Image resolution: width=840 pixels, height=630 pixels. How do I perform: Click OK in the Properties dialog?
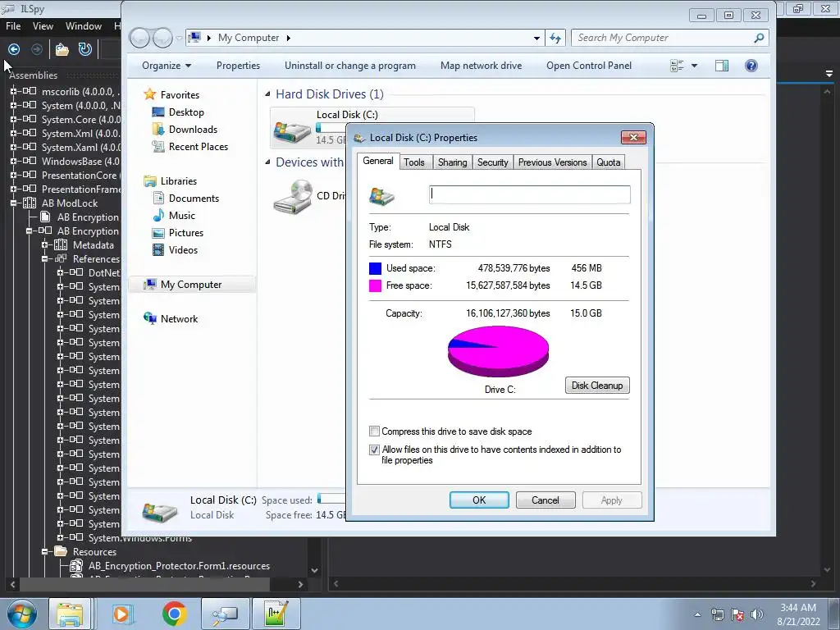479,500
